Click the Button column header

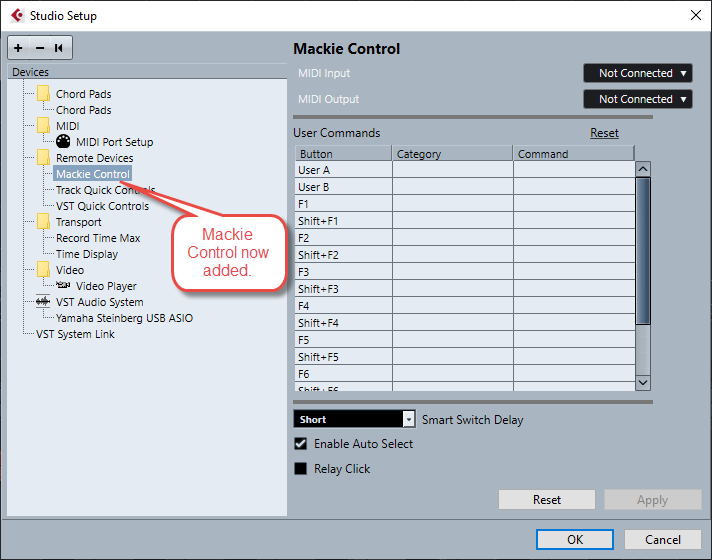[x=343, y=154]
